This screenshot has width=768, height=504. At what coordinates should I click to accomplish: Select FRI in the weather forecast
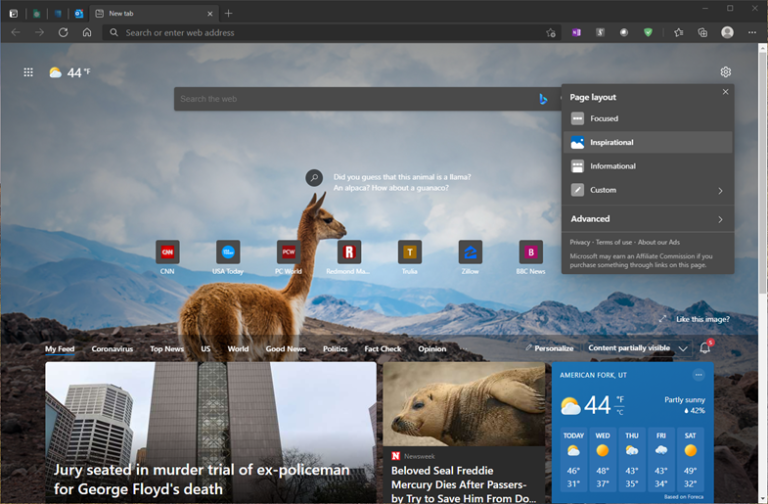(661, 459)
